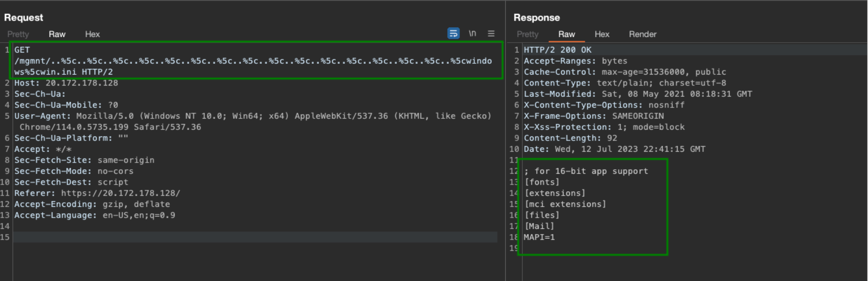Viewport: 868px width, 281px height.
Task: Click the Sec-Ch-Ua-Platform header line
Action: point(71,138)
